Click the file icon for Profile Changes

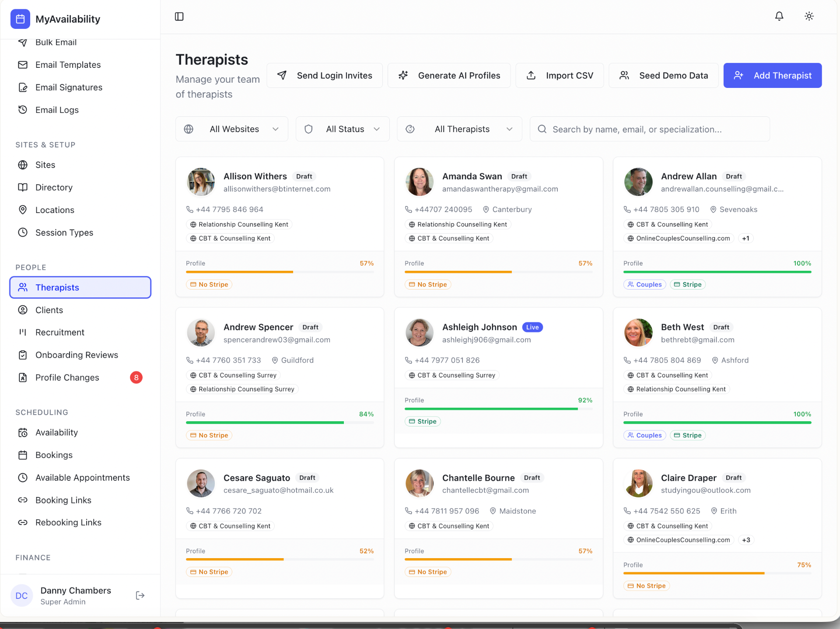point(23,377)
